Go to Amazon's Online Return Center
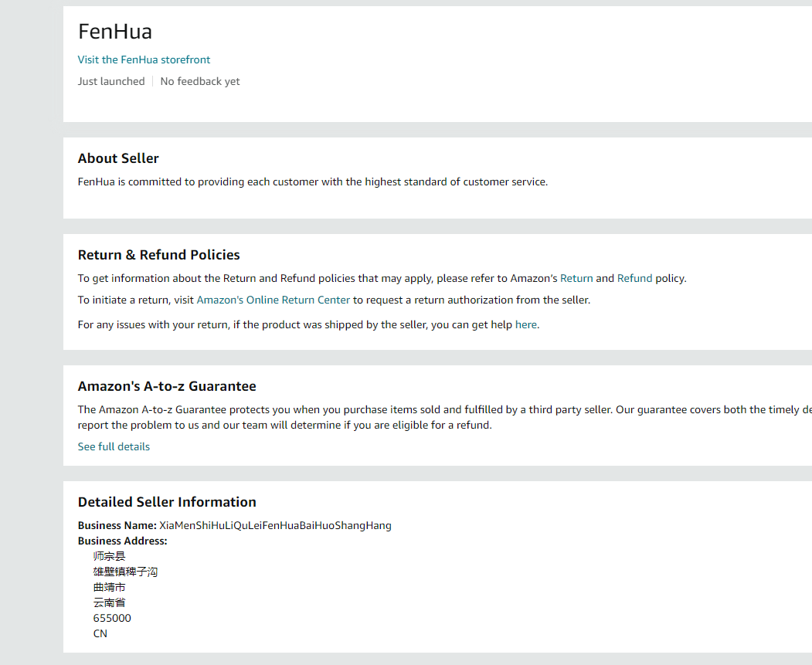 273,300
